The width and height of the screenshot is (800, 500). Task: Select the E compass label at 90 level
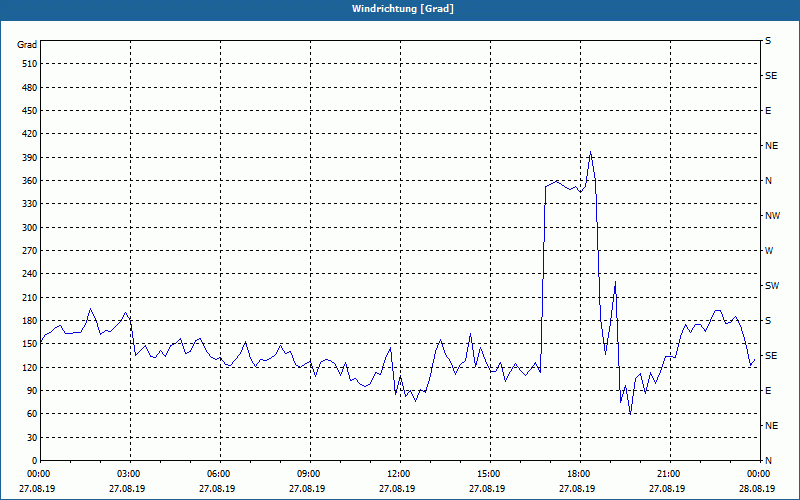point(768,391)
